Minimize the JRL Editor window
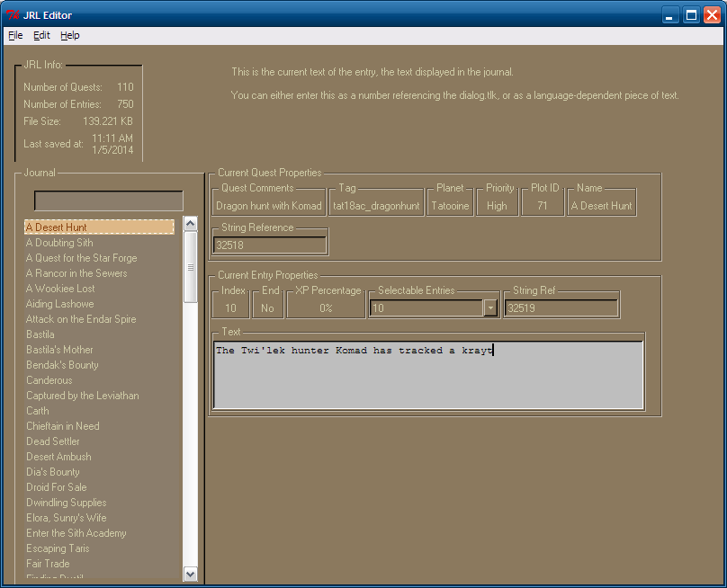727x588 pixels. pos(669,15)
